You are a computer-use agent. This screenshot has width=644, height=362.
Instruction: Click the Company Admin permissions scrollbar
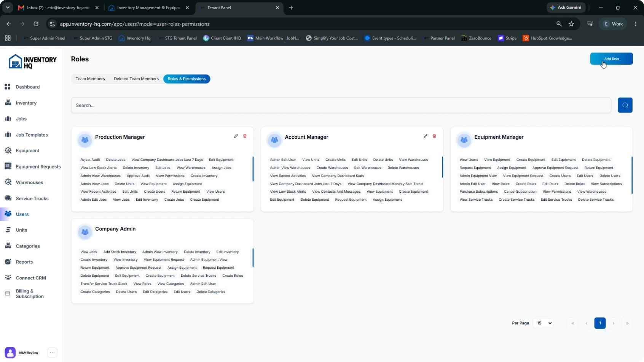[x=253, y=257]
